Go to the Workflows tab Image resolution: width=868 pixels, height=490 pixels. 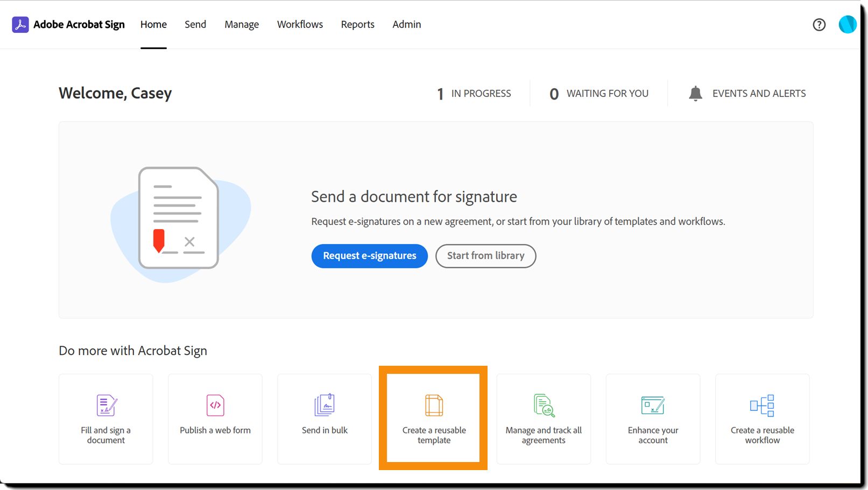click(x=300, y=25)
